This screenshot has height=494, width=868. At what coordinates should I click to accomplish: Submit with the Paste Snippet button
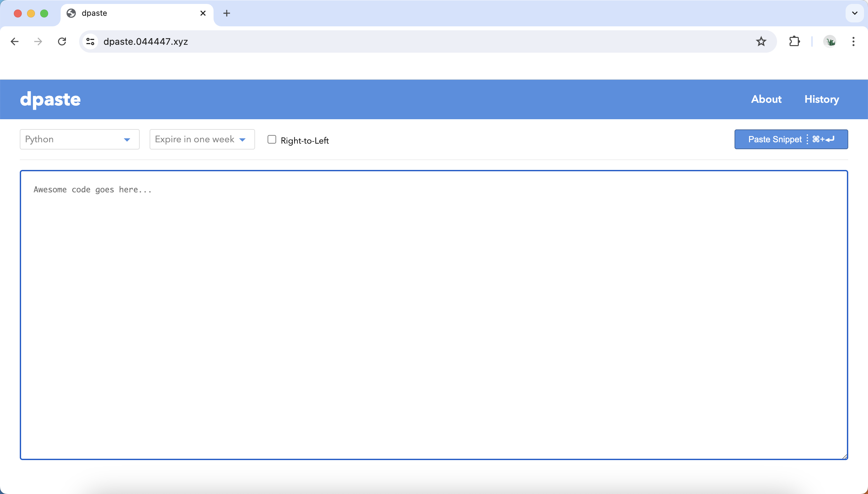[791, 139]
